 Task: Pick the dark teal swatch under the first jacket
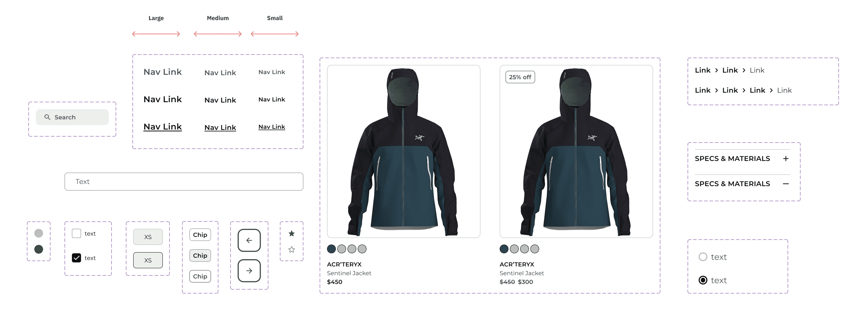coord(331,249)
